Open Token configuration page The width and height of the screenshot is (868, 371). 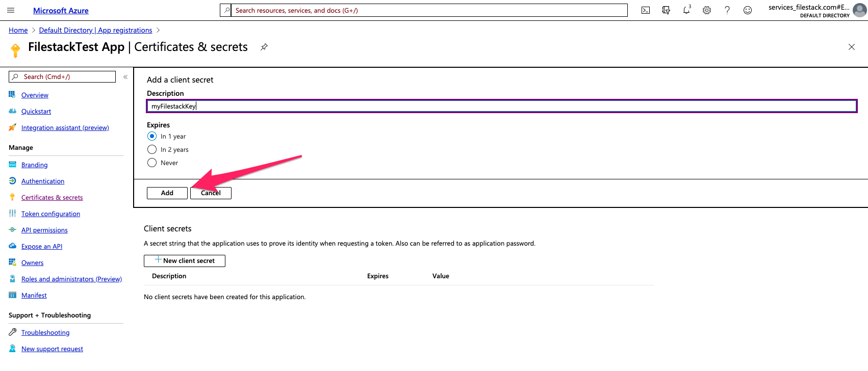(50, 214)
